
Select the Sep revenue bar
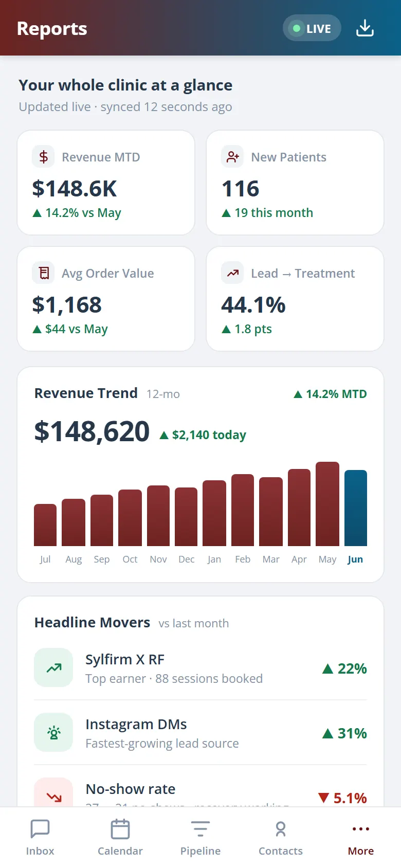click(102, 520)
